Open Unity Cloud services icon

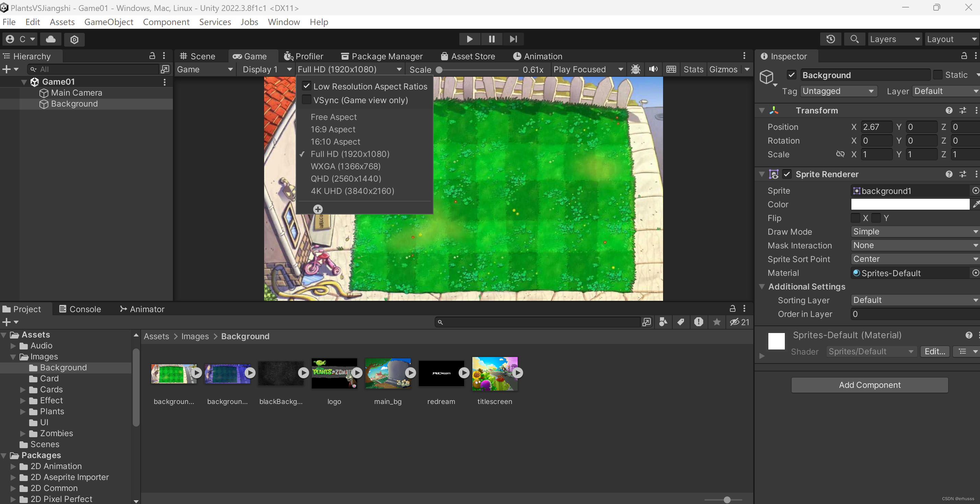51,39
